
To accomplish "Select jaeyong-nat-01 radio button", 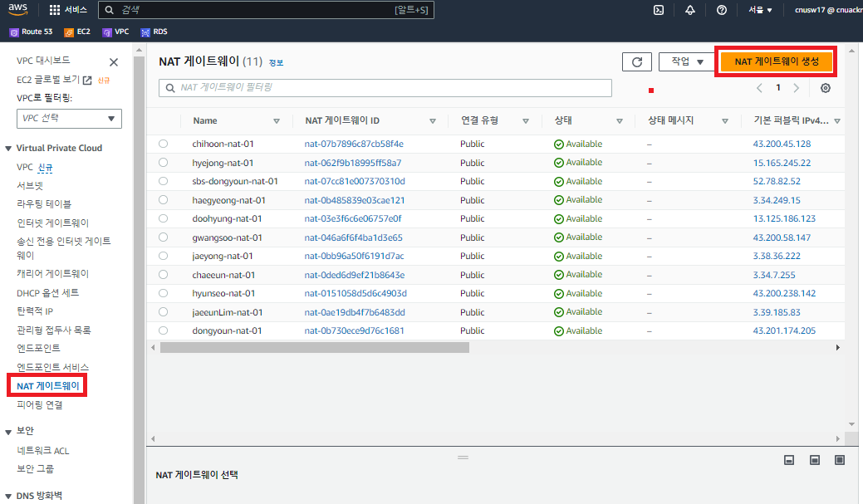I will (x=163, y=256).
